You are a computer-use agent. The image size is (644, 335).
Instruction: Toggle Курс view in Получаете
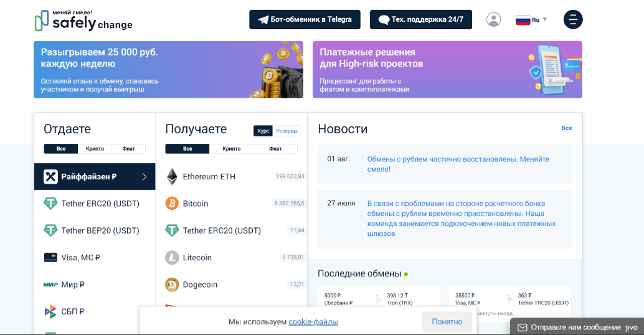(x=263, y=131)
